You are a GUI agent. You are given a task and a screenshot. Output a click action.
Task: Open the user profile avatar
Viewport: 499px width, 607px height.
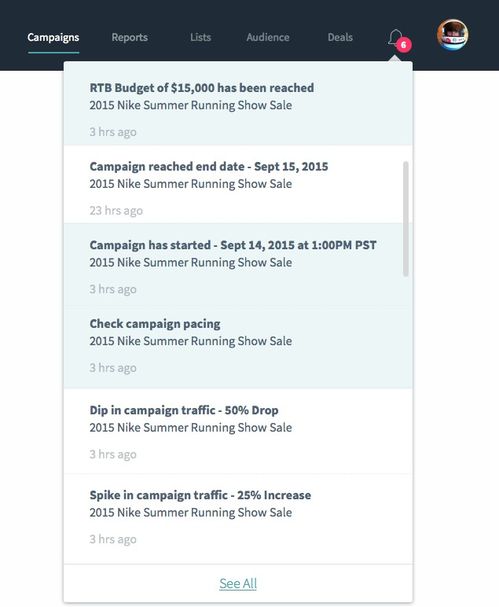453,35
